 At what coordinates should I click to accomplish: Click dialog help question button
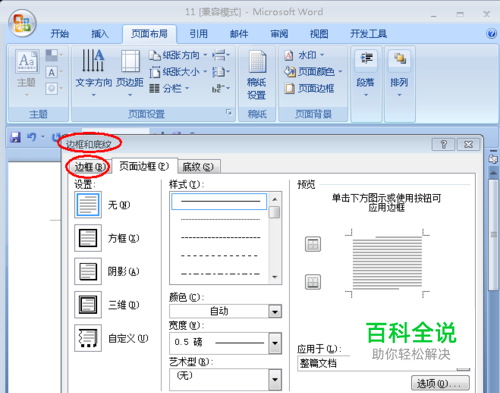pos(443,144)
